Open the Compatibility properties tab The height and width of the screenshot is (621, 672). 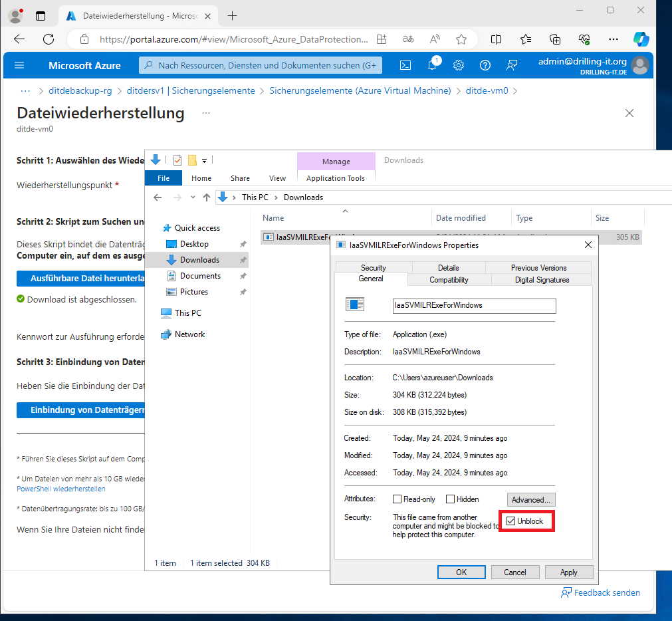coord(449,280)
